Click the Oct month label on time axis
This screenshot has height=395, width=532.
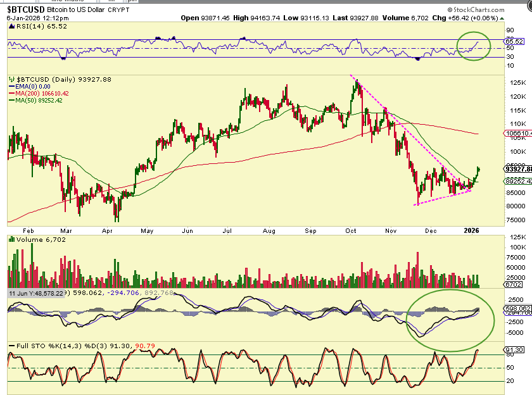(x=350, y=231)
